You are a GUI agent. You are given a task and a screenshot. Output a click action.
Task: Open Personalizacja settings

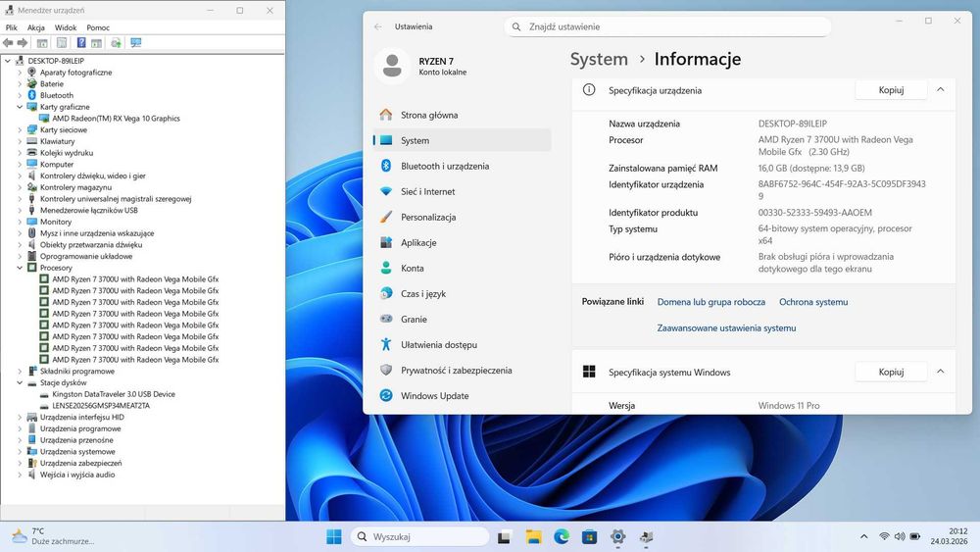point(462,217)
